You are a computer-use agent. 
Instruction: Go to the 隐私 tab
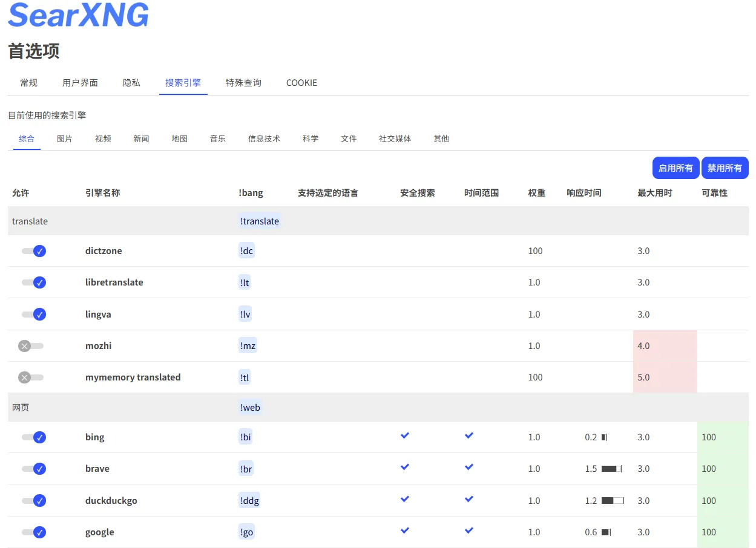(x=132, y=83)
